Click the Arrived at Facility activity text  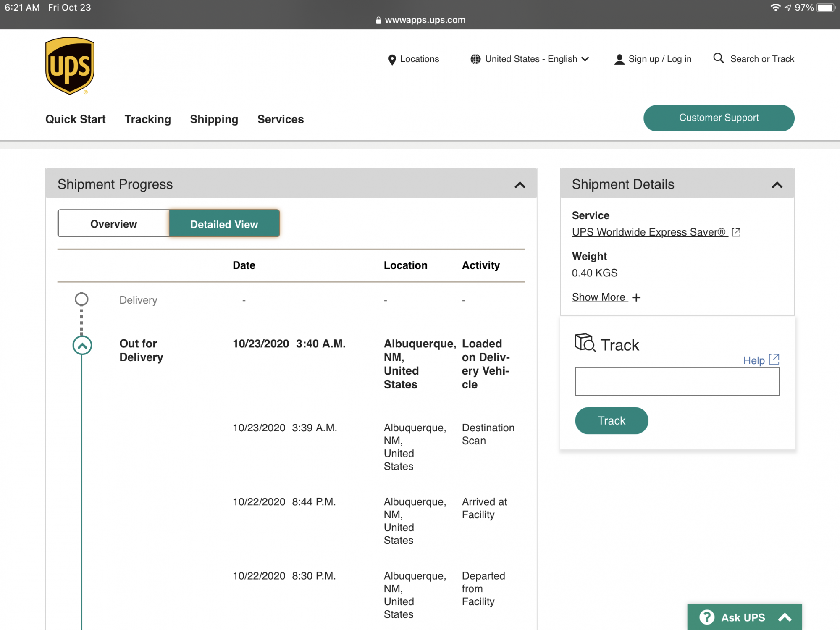pos(484,508)
